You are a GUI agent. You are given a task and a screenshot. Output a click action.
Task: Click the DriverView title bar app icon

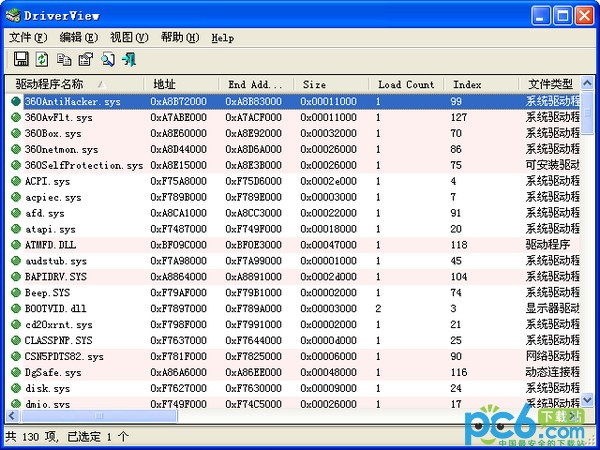tap(13, 16)
